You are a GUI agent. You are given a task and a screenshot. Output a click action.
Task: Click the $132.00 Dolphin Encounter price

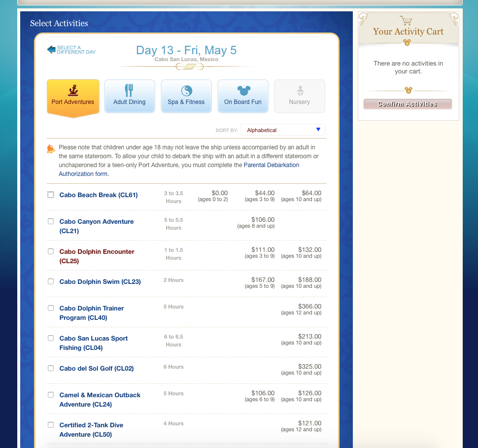310,249
